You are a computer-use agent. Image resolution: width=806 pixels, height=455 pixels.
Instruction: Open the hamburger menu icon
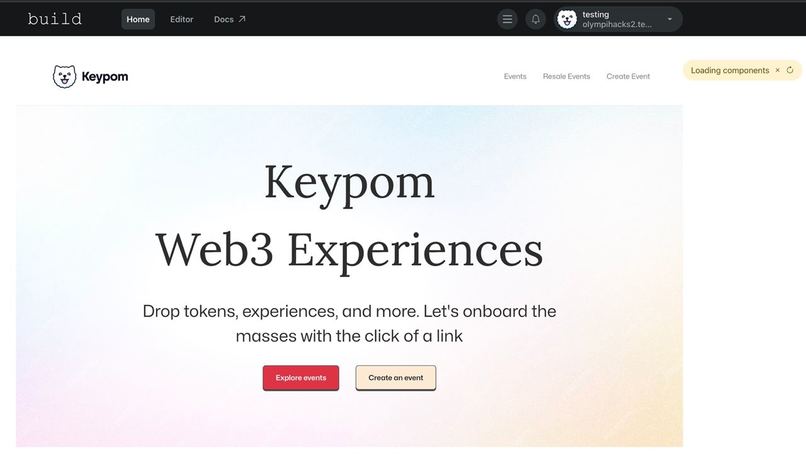point(507,20)
